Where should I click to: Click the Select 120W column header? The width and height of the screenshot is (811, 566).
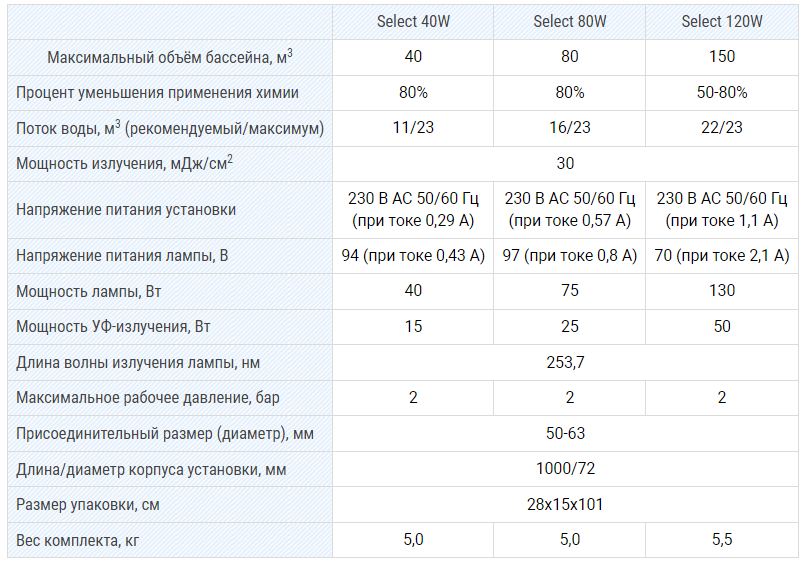722,22
